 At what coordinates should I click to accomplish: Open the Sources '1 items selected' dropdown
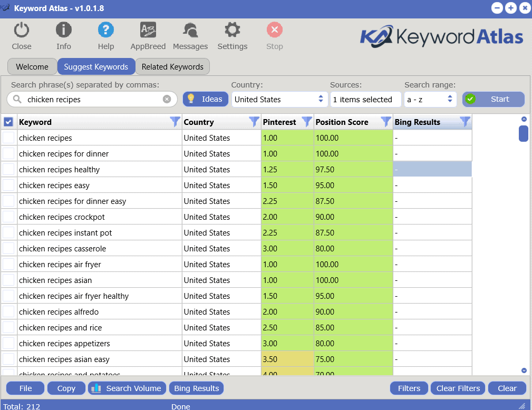365,99
